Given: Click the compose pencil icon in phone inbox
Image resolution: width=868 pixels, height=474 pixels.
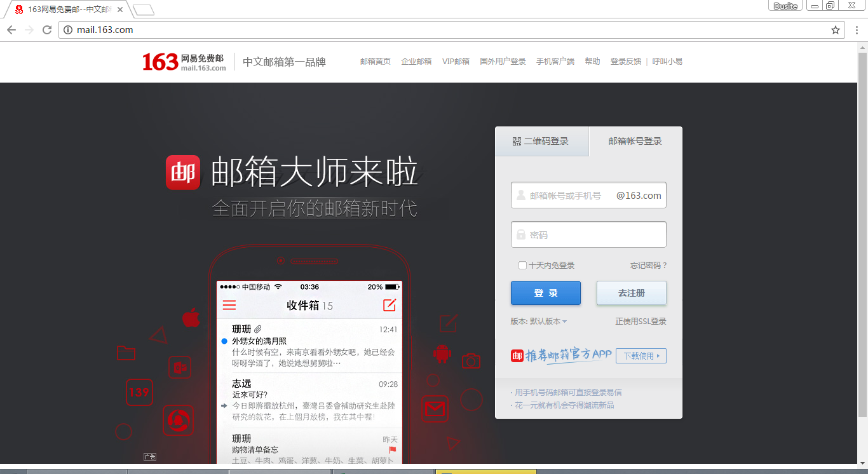Looking at the screenshot, I should (390, 305).
